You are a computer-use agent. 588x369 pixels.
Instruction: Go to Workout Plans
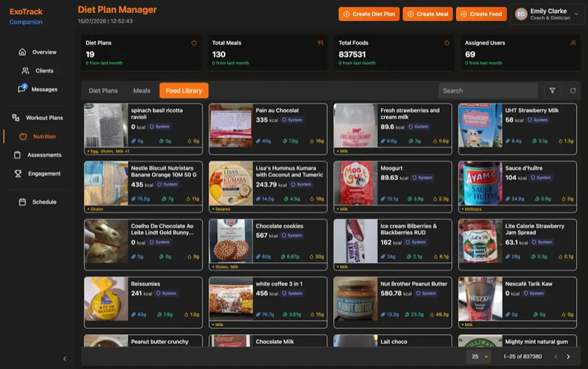[x=37, y=118]
